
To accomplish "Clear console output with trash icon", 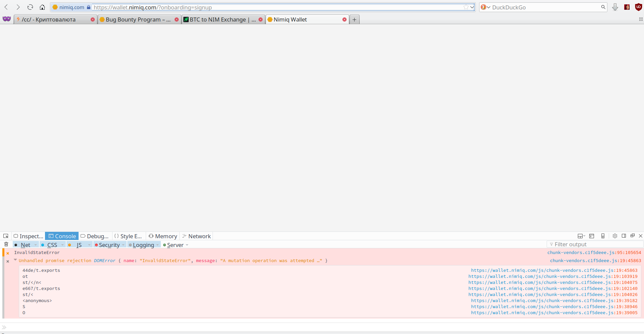I will click(x=6, y=245).
